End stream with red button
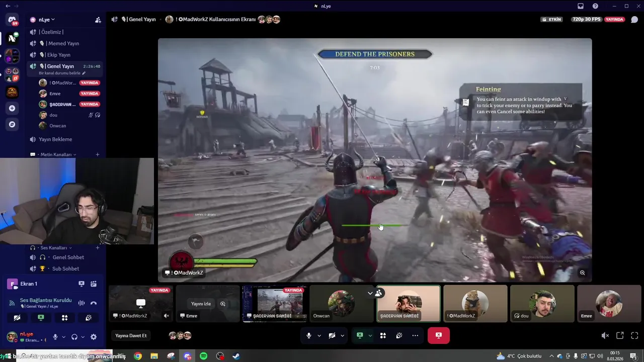 click(x=439, y=335)
